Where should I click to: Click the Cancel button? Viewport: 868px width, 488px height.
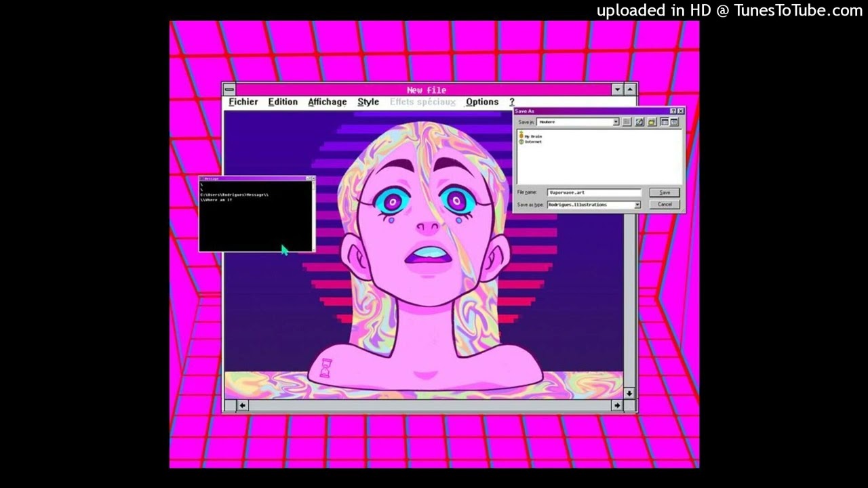click(665, 204)
